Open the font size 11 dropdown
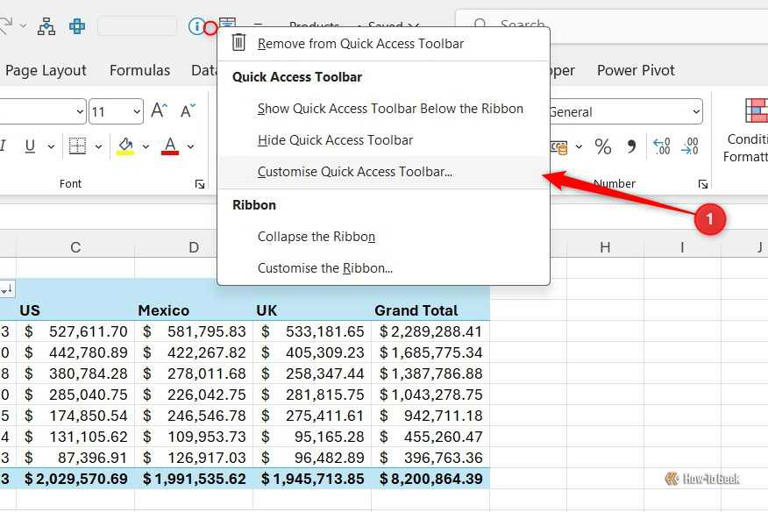This screenshot has height=512, width=768. click(137, 112)
